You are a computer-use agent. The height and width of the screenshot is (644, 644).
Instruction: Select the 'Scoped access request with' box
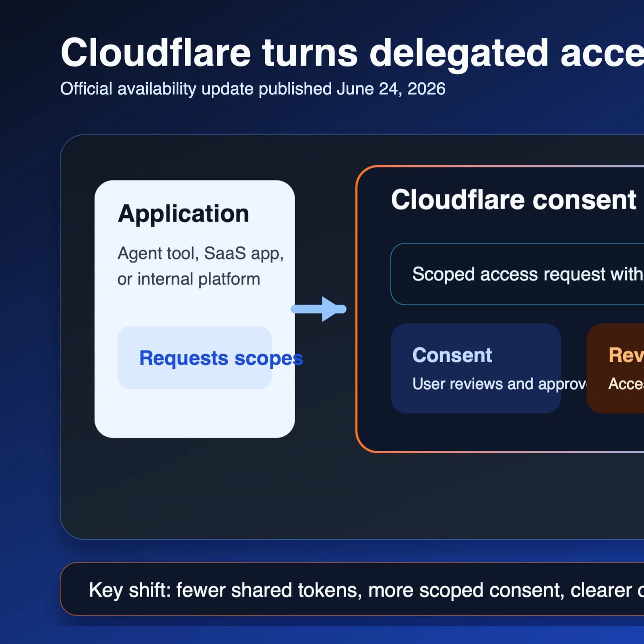[x=517, y=274]
